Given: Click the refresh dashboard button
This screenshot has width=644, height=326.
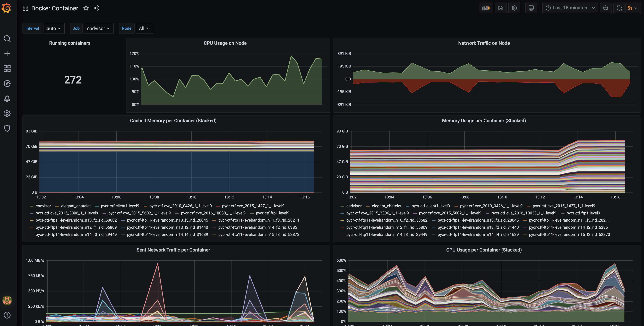Looking at the screenshot, I should point(619,8).
